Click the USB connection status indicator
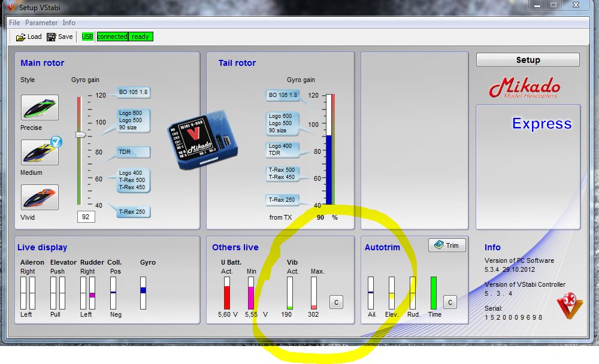This screenshot has width=599, height=364. click(87, 37)
